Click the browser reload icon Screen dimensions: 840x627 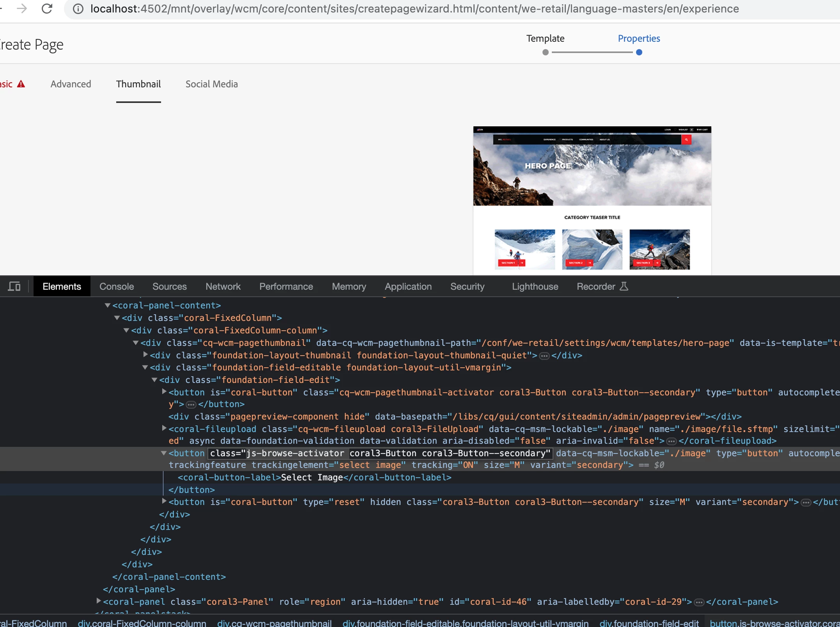tap(47, 9)
